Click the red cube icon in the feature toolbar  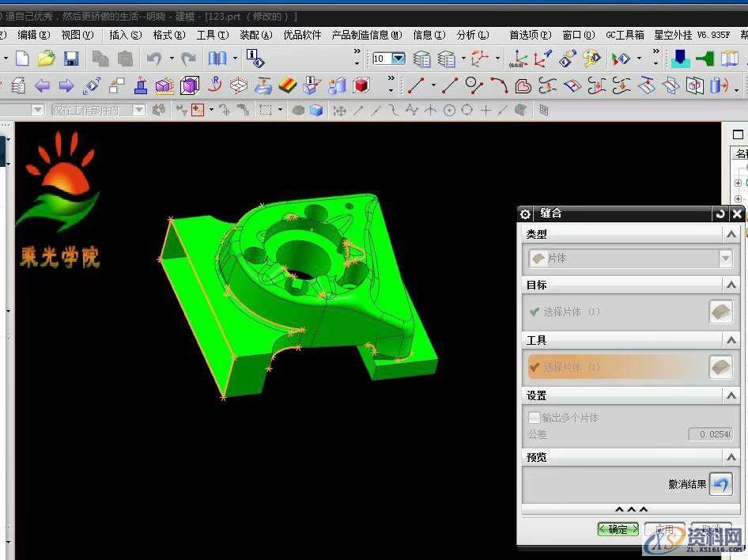(x=361, y=85)
